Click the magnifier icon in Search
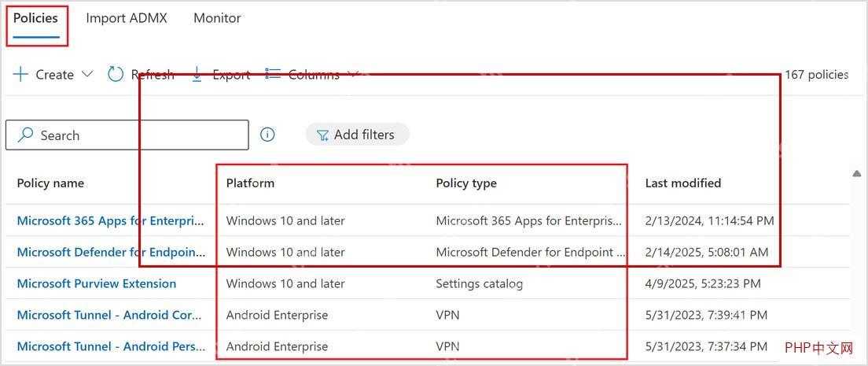This screenshot has height=366, width=868. click(25, 135)
